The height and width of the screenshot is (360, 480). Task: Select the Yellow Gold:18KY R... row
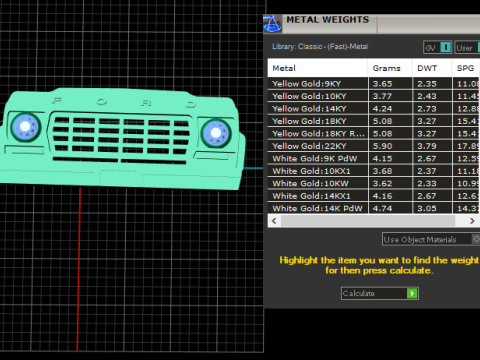tap(374, 134)
